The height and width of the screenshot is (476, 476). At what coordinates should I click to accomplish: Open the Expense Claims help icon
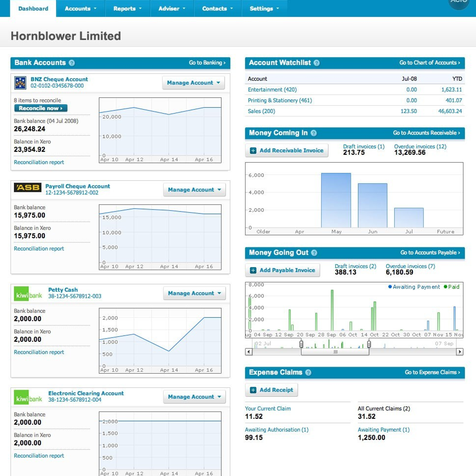308,373
